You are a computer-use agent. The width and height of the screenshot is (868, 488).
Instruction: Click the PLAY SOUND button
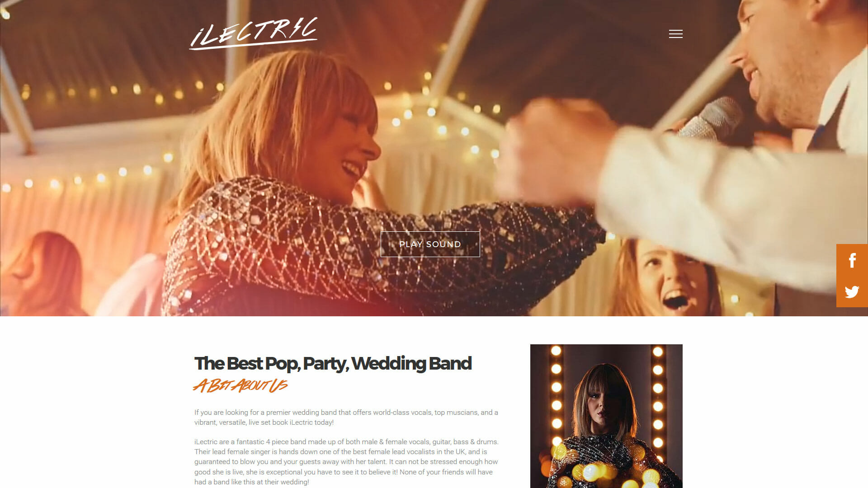(430, 244)
